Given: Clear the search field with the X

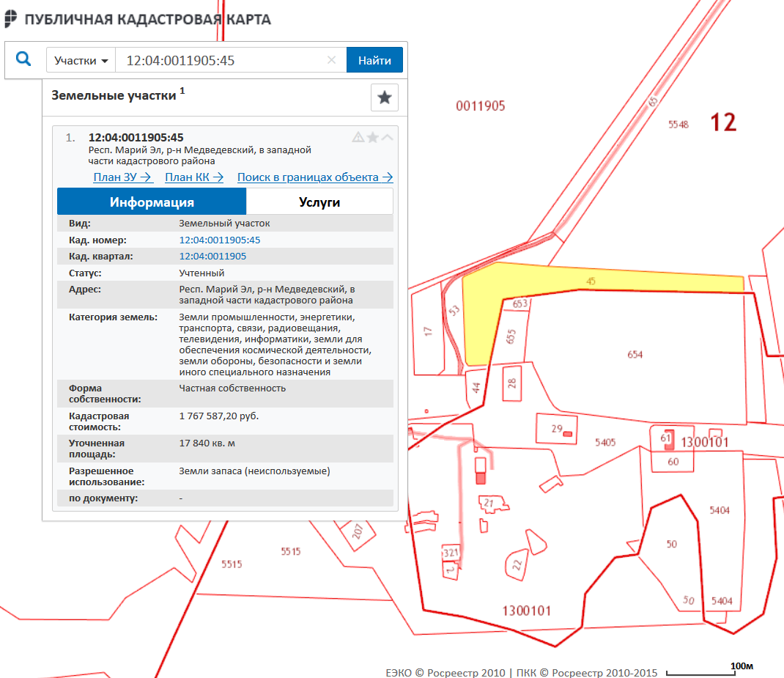Looking at the screenshot, I should (331, 60).
